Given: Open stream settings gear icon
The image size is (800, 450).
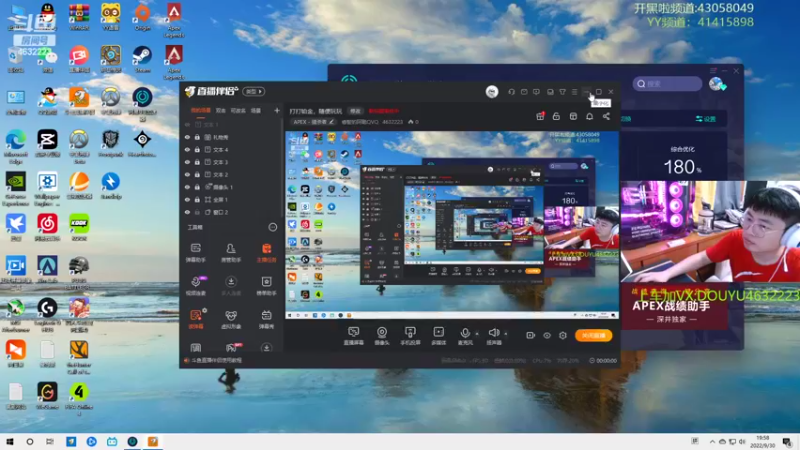Looking at the screenshot, I should 563,335.
